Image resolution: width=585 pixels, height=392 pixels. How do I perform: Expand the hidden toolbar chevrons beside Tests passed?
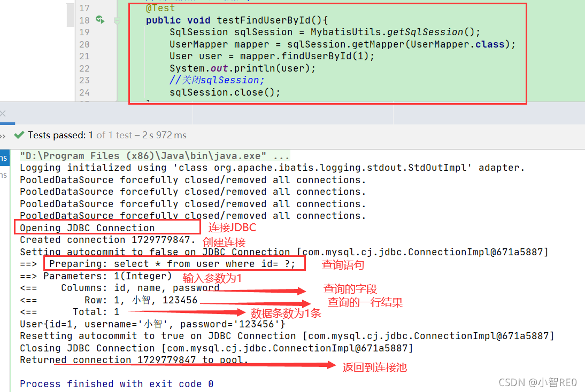pyautogui.click(x=3, y=136)
